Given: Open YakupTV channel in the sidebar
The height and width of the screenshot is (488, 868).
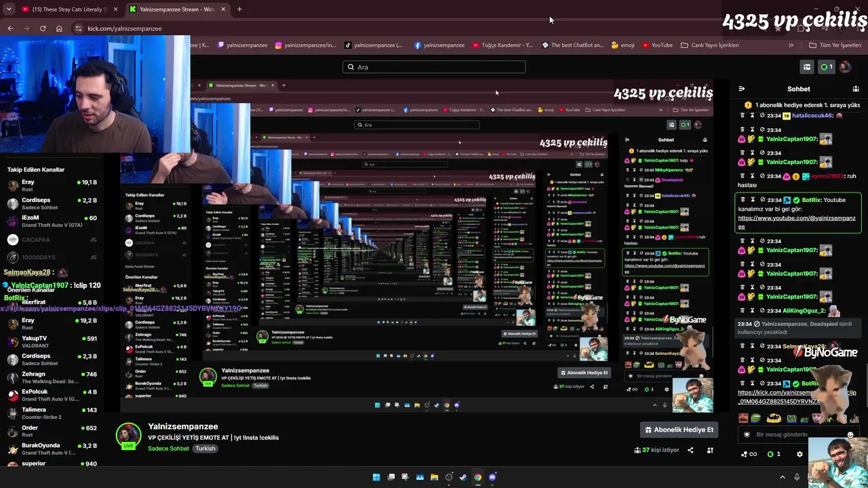Looking at the screenshot, I should click(52, 342).
